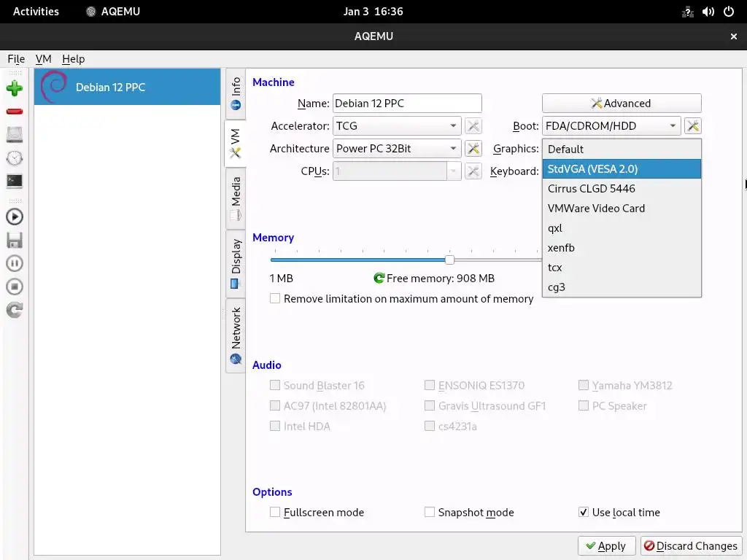Switch to the Info vertical tab

[x=236, y=94]
